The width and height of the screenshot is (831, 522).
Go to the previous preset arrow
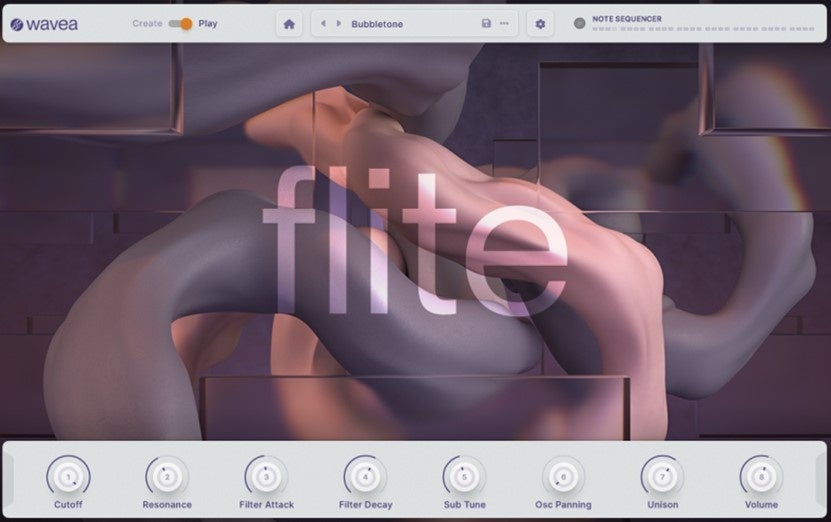tap(323, 23)
